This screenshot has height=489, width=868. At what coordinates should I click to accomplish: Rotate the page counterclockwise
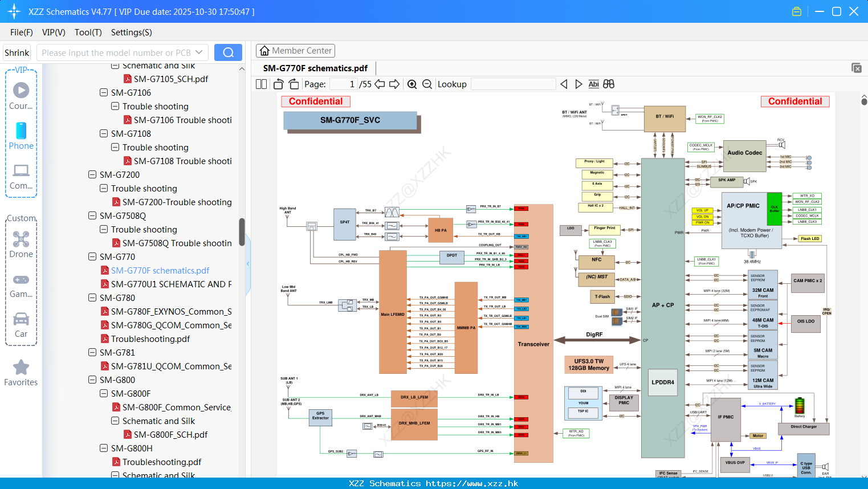[278, 84]
